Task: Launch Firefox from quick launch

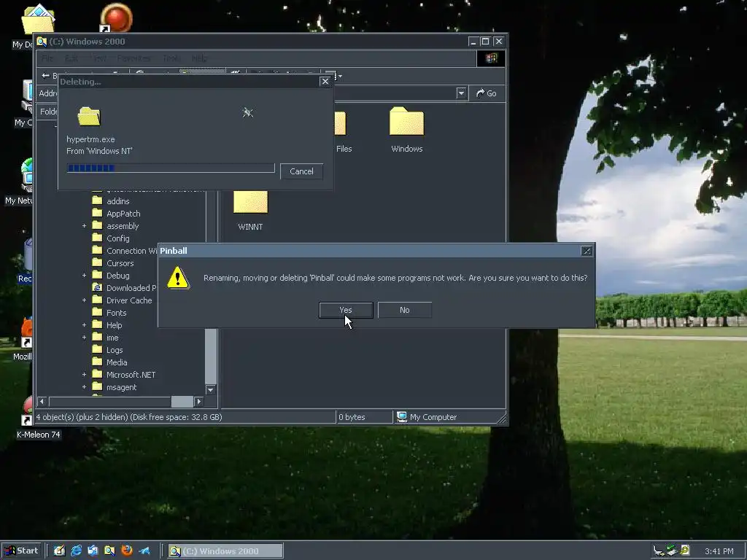Action: [127, 551]
